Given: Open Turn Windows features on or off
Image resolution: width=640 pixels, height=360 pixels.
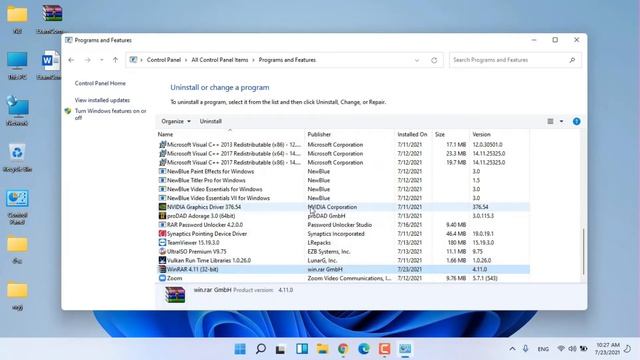Looking at the screenshot, I should 110,114.
